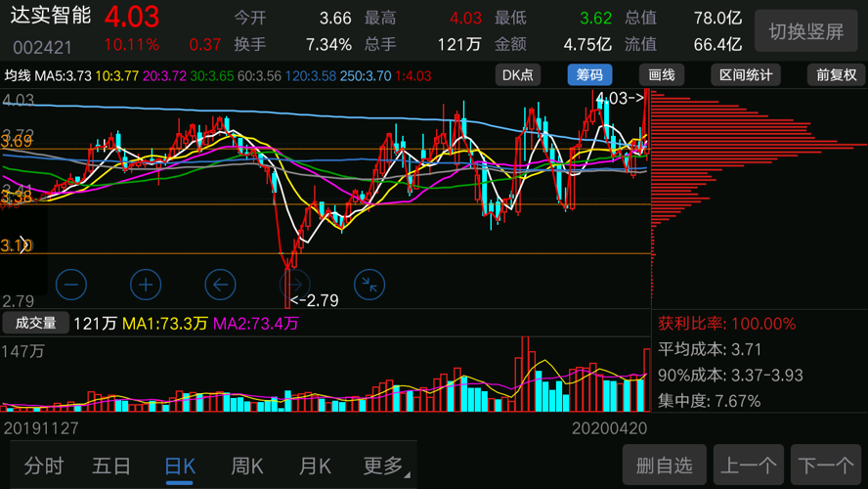This screenshot has height=489, width=868.
Task: Click the zoom in plus icon
Action: point(146,285)
